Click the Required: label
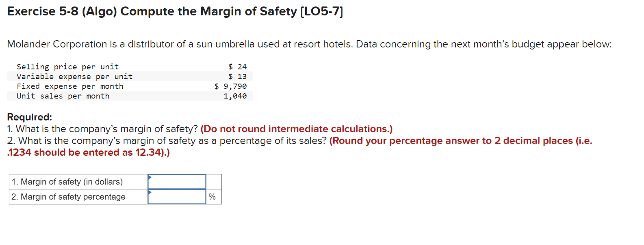The image size is (644, 245). 30,117
